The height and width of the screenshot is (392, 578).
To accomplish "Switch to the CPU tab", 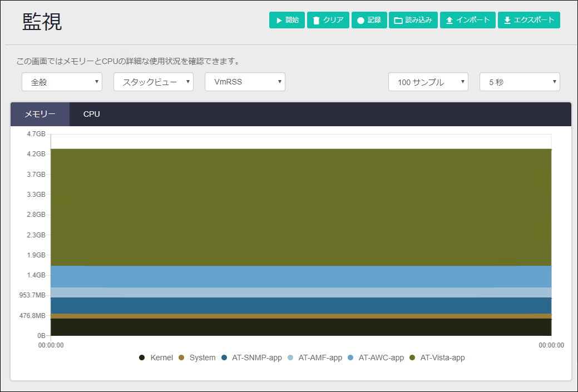I will 91,114.
